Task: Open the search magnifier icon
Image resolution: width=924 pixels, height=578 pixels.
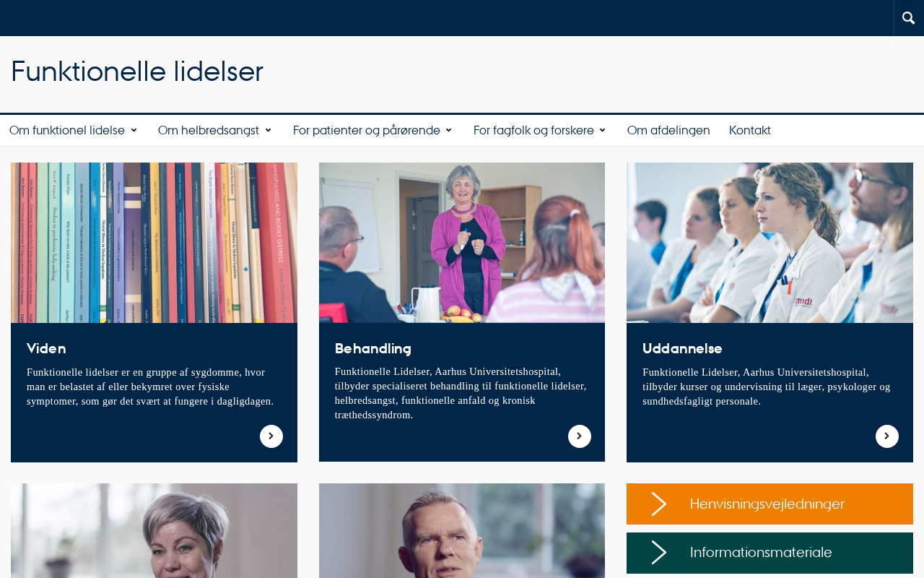Action: click(x=909, y=17)
